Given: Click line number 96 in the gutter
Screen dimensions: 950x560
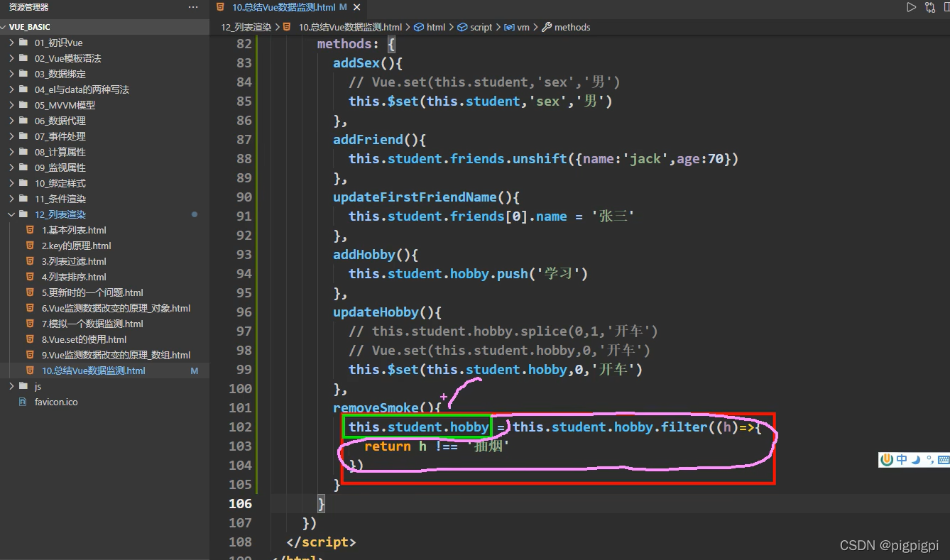Looking at the screenshot, I should coord(244,312).
